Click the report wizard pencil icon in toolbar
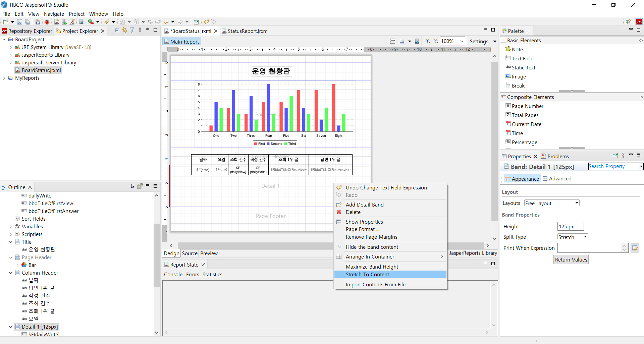This screenshot has height=344, width=644. pyautogui.click(x=72, y=22)
